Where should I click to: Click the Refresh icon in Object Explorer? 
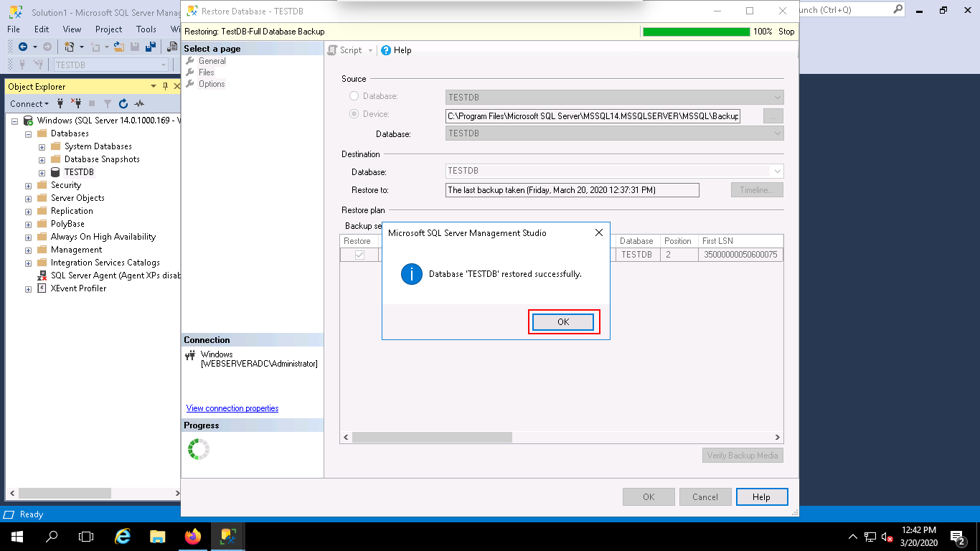tap(123, 104)
